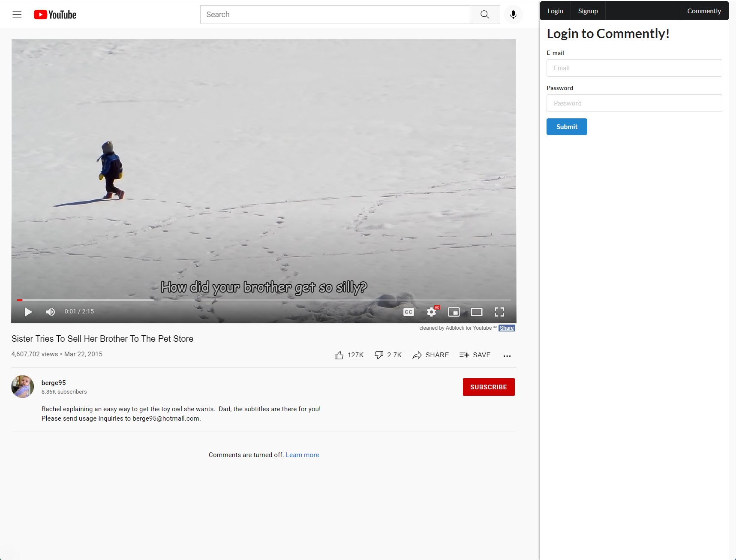Focus the Password input field
The image size is (736, 560).
pos(634,103)
